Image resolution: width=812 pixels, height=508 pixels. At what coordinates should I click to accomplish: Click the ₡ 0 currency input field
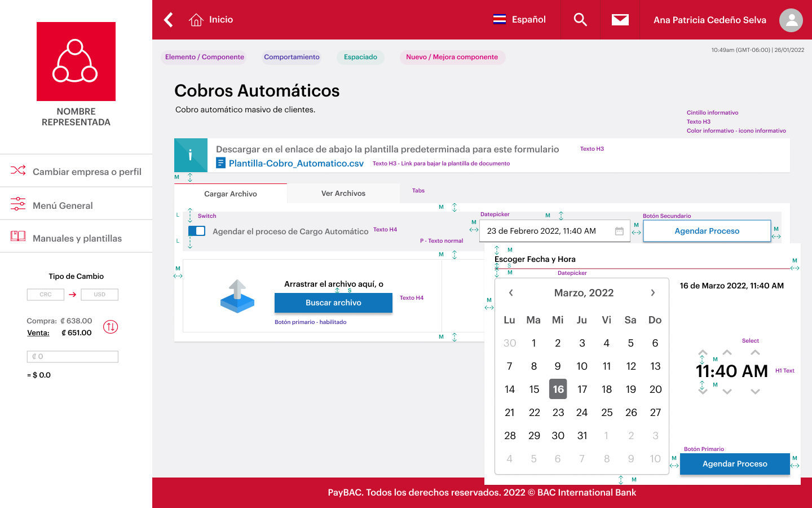72,356
